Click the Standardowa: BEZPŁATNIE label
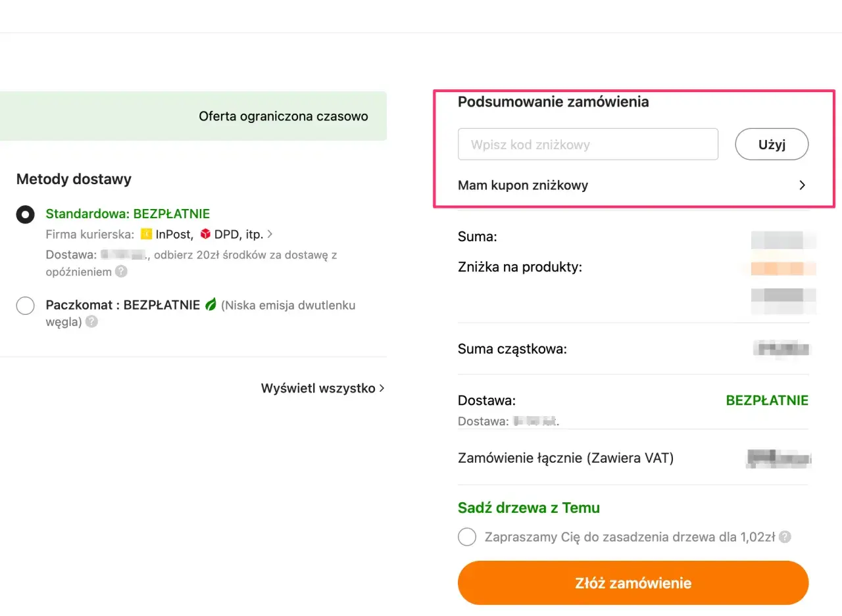Image resolution: width=842 pixels, height=616 pixels. pos(128,214)
